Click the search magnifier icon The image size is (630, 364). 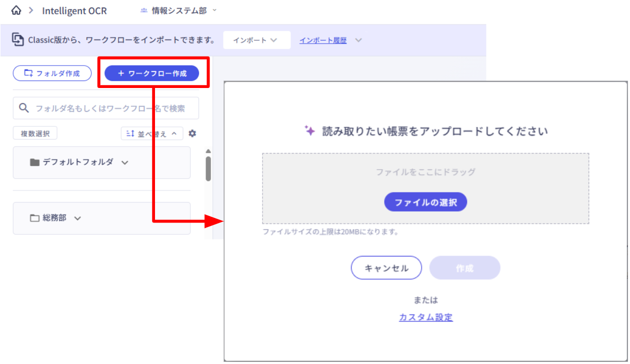click(23, 108)
